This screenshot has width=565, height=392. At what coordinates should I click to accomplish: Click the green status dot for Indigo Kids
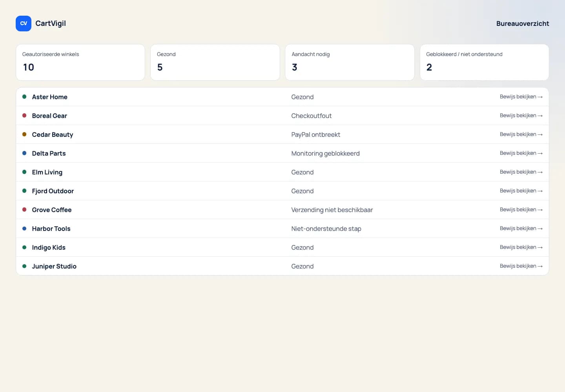24,247
